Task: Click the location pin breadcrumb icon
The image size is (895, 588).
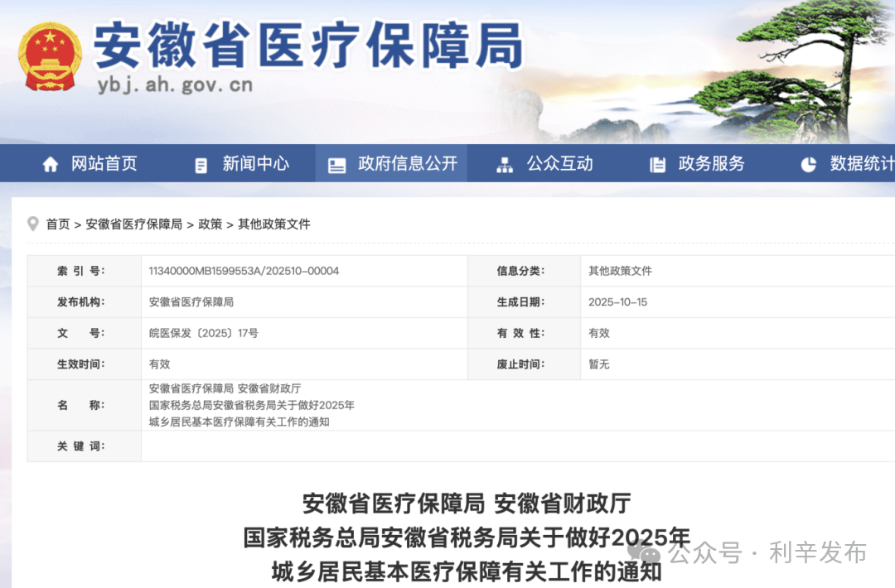Action: coord(31,223)
